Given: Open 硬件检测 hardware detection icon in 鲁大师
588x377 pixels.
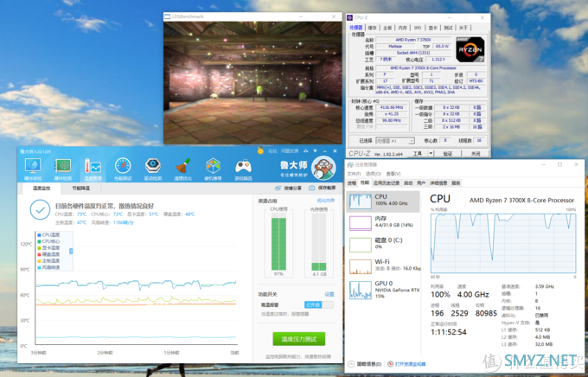Looking at the screenshot, I should pyautogui.click(x=62, y=165).
